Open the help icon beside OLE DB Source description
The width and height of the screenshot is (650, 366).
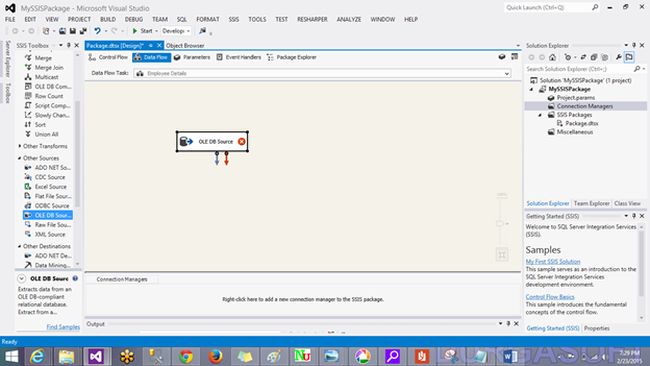75,279
